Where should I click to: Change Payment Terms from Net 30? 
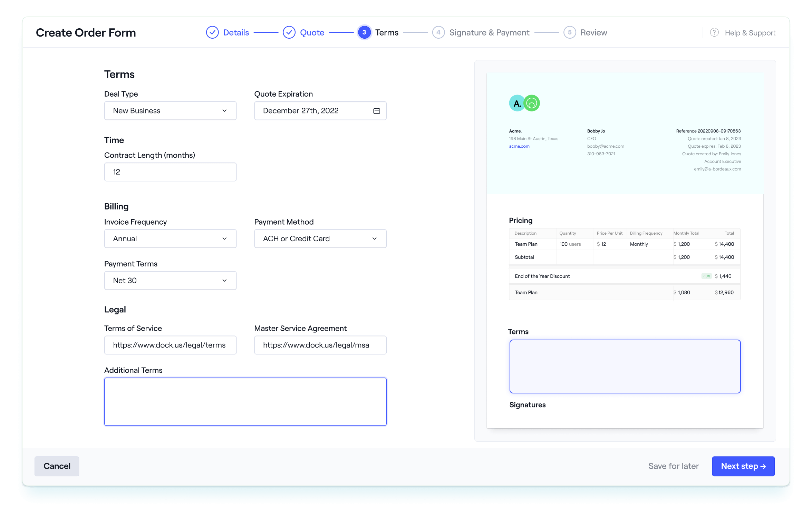170,280
